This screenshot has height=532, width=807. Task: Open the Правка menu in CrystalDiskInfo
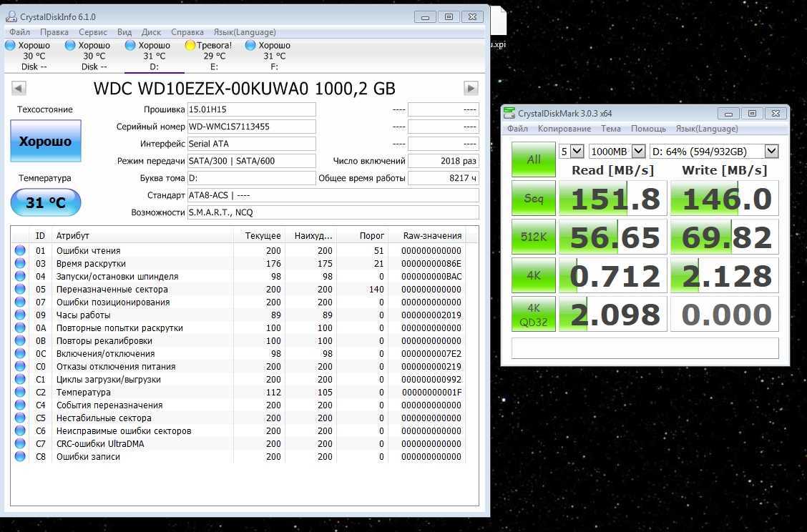point(54,32)
